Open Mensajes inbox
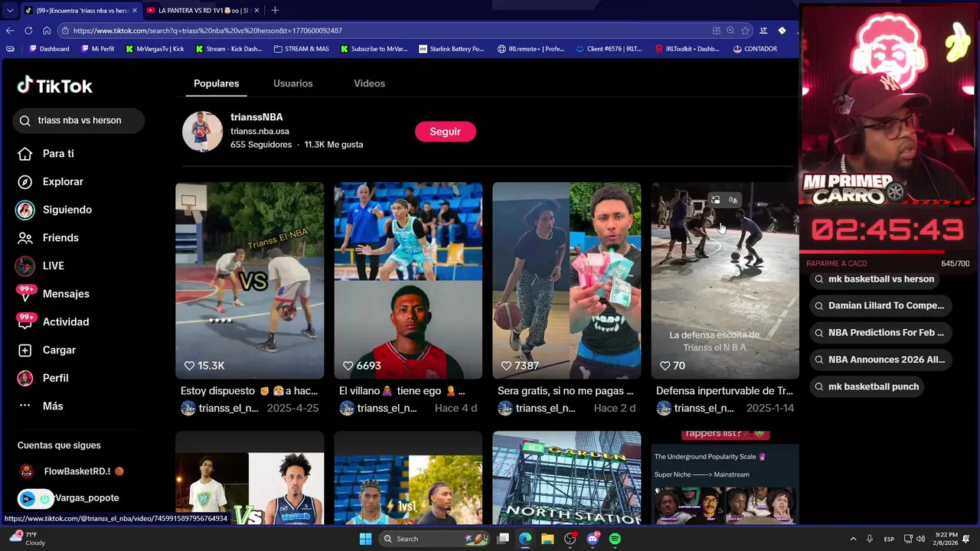The width and height of the screenshot is (980, 551). point(53,294)
